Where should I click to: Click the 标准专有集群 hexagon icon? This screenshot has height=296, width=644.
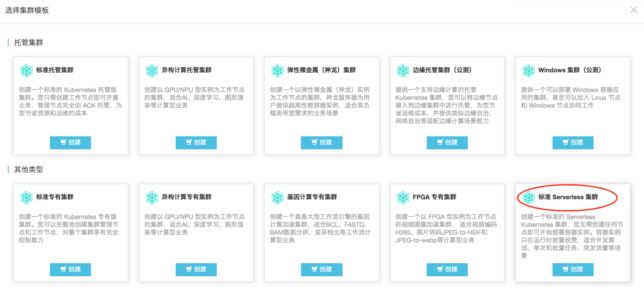click(26, 197)
